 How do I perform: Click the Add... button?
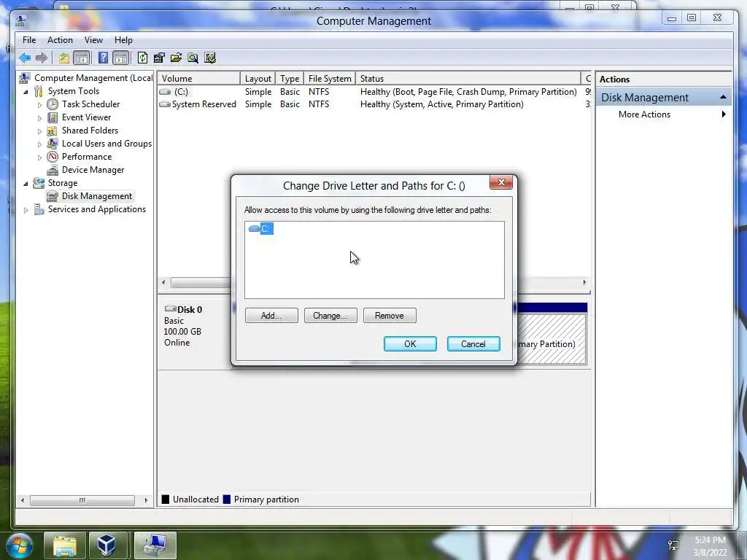271,315
